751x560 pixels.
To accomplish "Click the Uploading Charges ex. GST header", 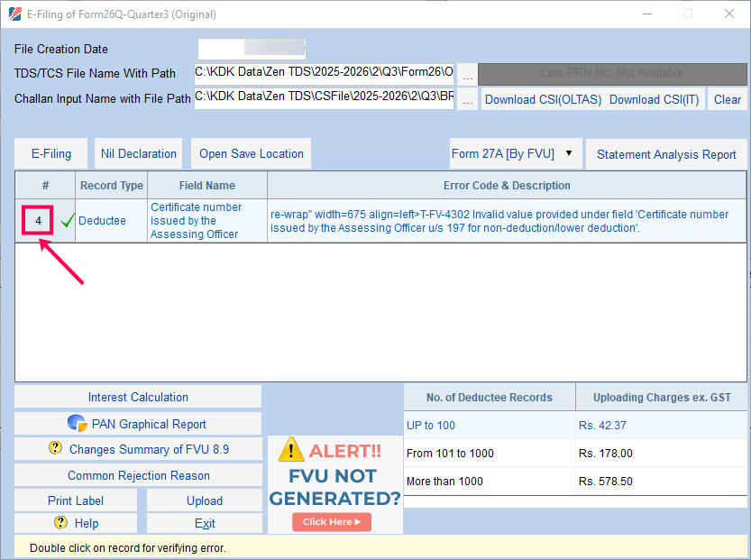I will (662, 397).
